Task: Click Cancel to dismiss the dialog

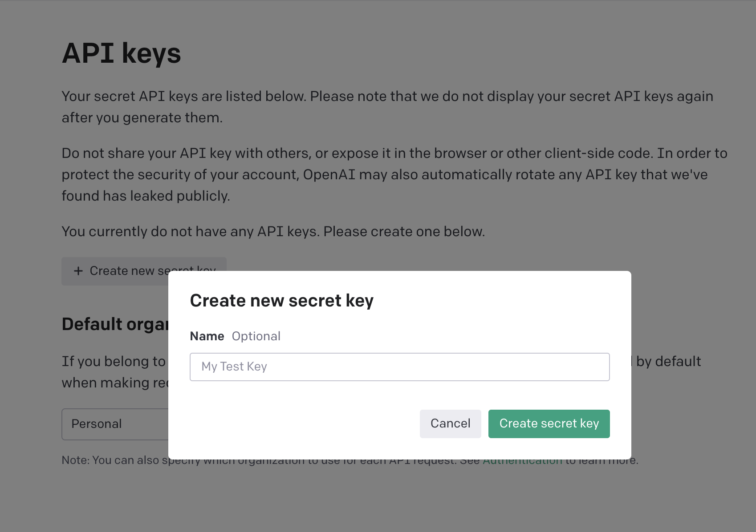Action: [x=450, y=423]
